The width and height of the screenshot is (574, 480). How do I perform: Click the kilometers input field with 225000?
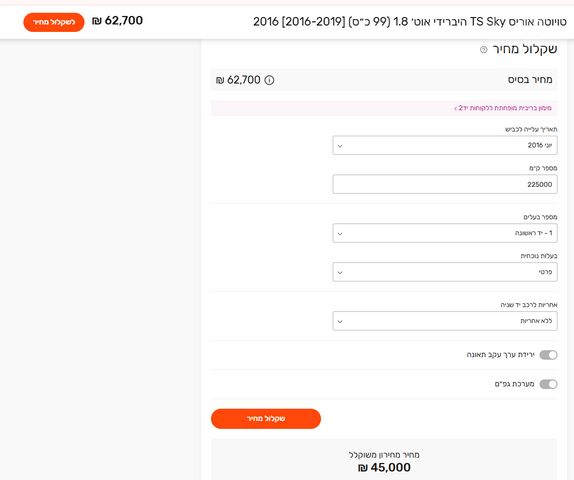tap(445, 184)
